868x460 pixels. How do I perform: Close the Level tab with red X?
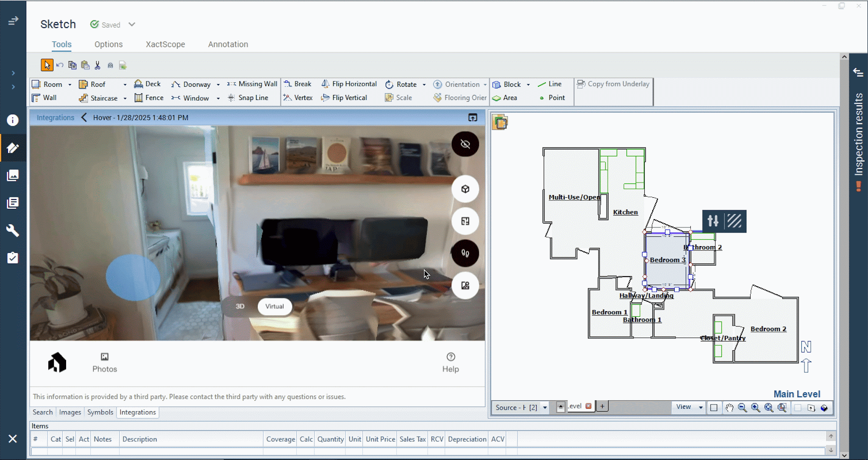(588, 406)
